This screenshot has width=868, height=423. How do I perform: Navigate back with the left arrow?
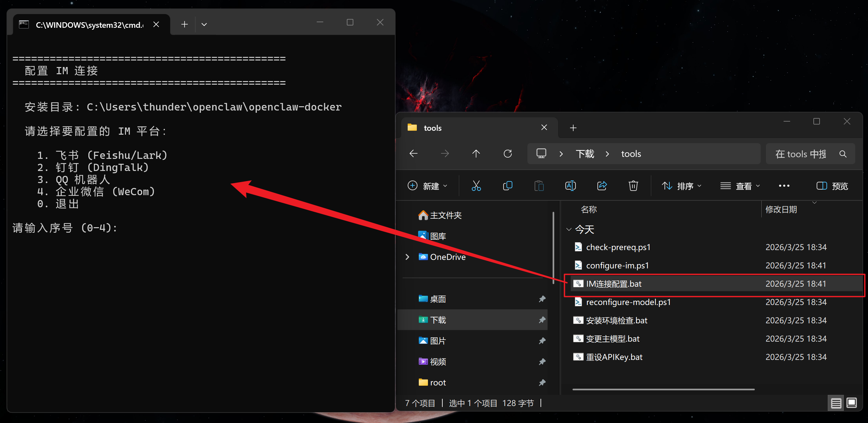point(414,154)
